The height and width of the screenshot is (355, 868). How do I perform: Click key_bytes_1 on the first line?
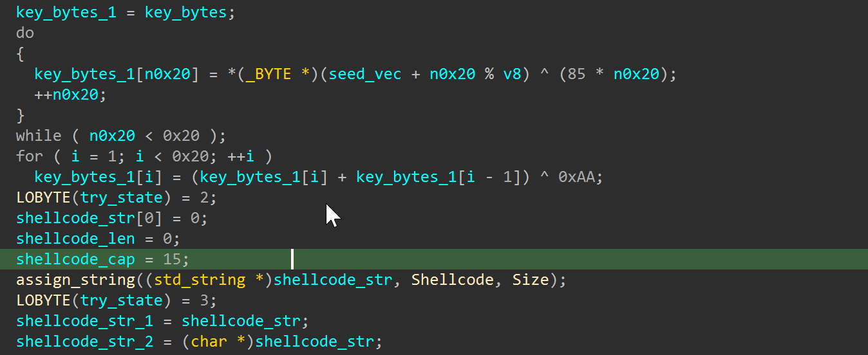pos(66,12)
